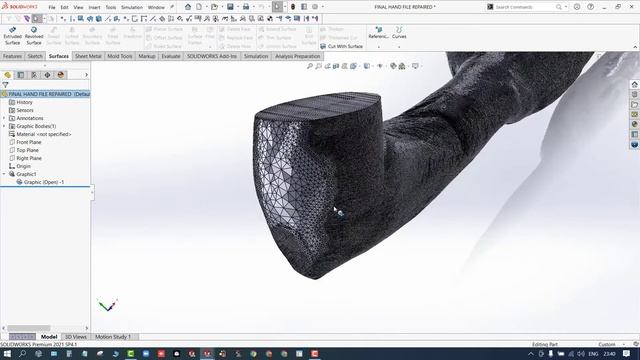Image resolution: width=640 pixels, height=360 pixels.
Task: Open the Reference Geometry dropdown arrow
Action: 378,47
